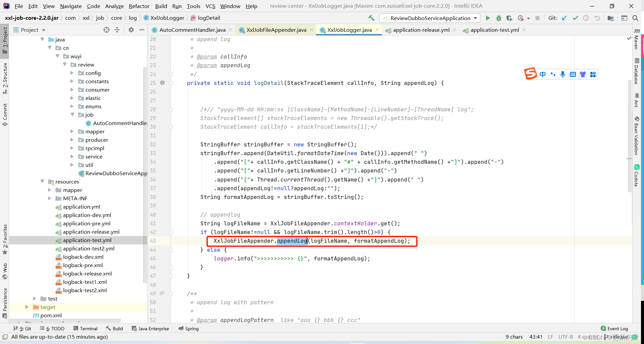Run ReviewDubboServiceApplication with the green play icon
The width and height of the screenshot is (644, 344).
coord(488,18)
